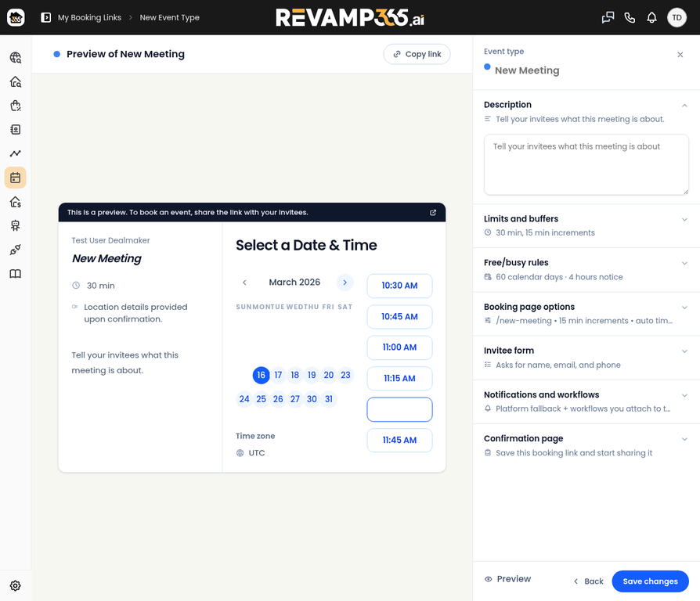Close the Event type panel
The image size is (700, 601).
coord(680,55)
